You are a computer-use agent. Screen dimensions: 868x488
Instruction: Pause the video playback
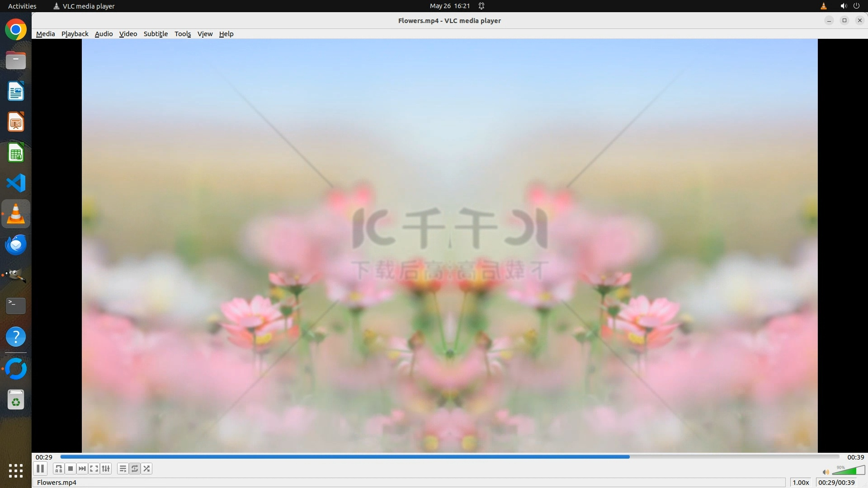pos(40,469)
